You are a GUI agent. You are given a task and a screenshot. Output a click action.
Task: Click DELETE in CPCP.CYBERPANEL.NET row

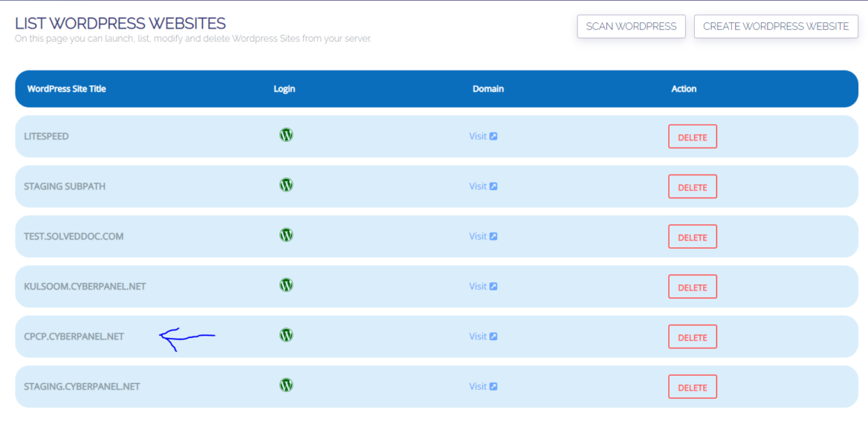[x=692, y=337]
